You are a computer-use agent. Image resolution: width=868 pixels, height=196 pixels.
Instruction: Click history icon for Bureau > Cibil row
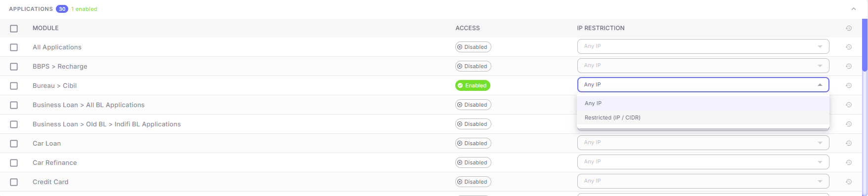[849, 85]
